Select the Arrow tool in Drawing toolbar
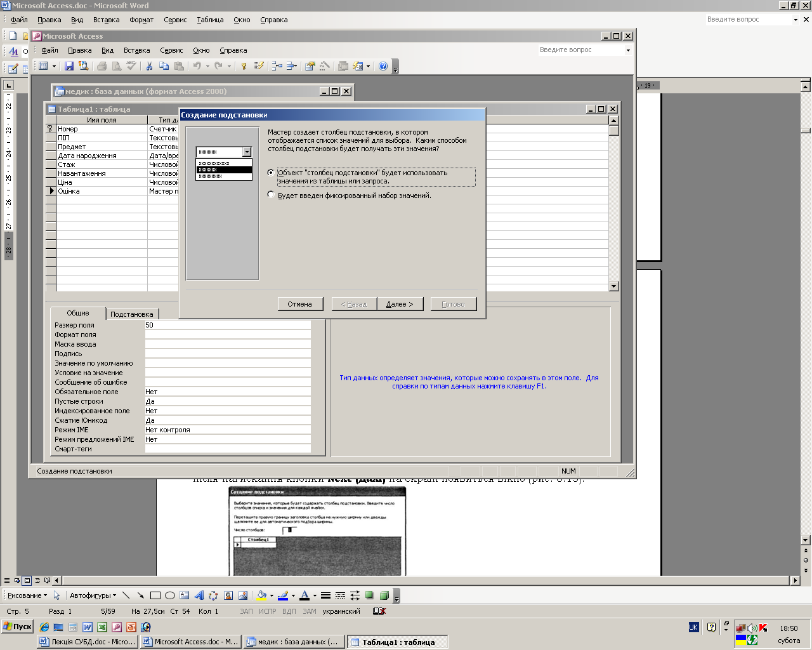This screenshot has width=812, height=650. tap(140, 595)
